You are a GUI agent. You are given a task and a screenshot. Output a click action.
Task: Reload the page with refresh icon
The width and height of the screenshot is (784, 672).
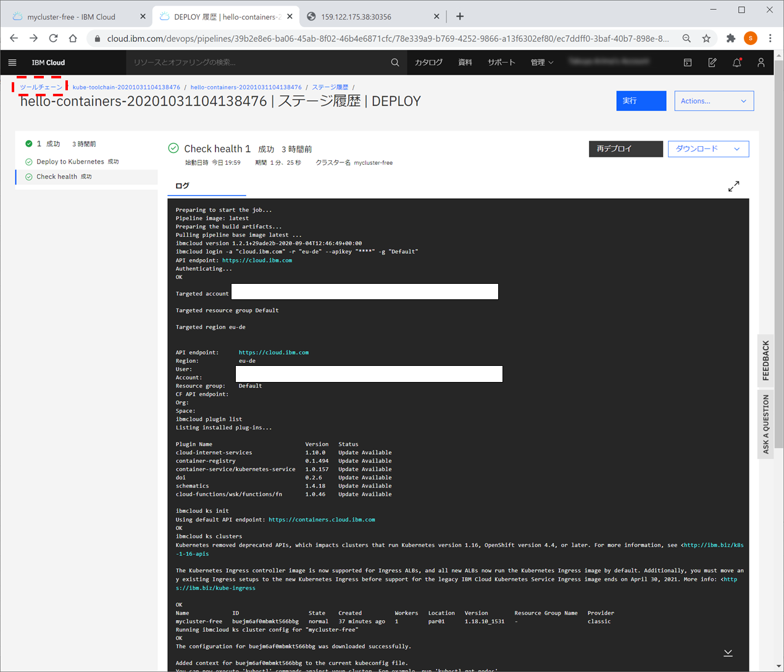point(54,38)
